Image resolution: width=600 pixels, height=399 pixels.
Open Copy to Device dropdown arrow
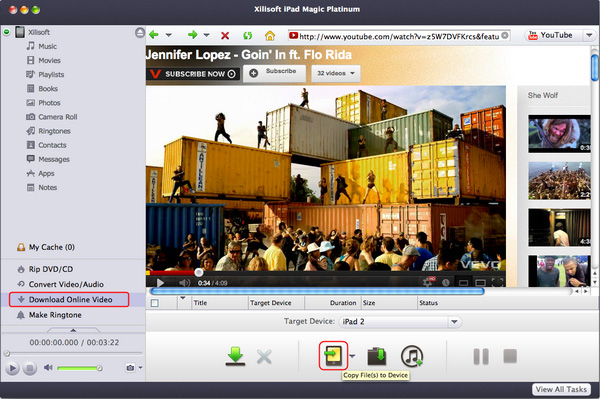pyautogui.click(x=352, y=356)
